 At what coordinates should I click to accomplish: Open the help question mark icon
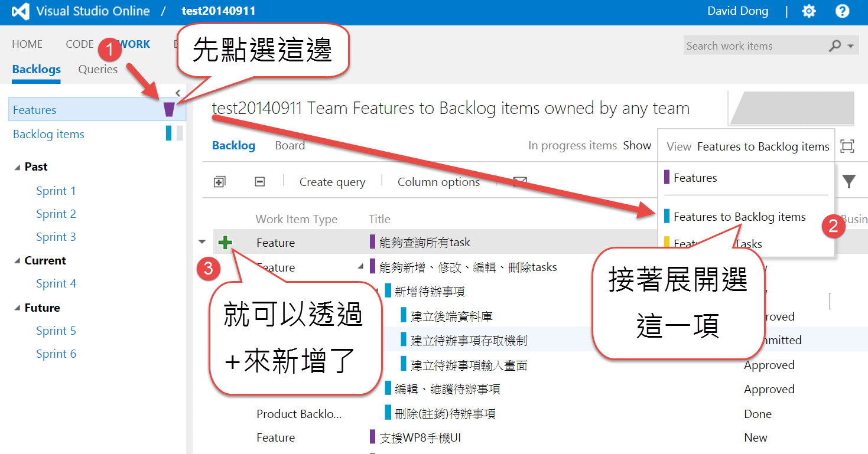[842, 11]
